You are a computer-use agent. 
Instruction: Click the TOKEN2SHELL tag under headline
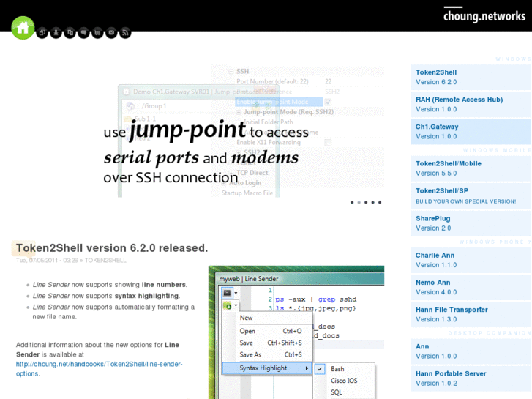pos(105,261)
